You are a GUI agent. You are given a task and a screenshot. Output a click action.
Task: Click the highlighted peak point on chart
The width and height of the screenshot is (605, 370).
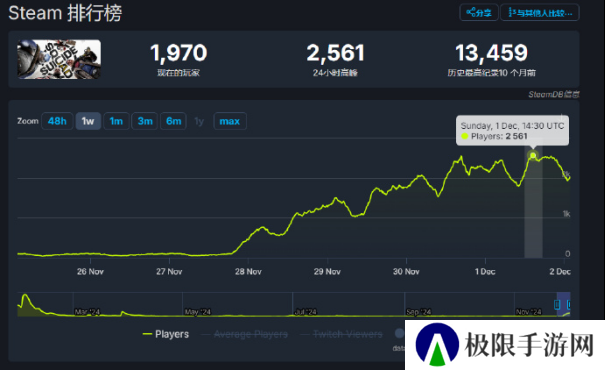533,155
